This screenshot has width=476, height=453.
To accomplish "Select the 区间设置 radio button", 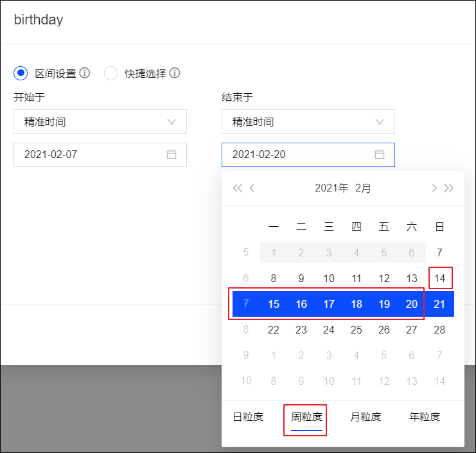I will click(21, 73).
